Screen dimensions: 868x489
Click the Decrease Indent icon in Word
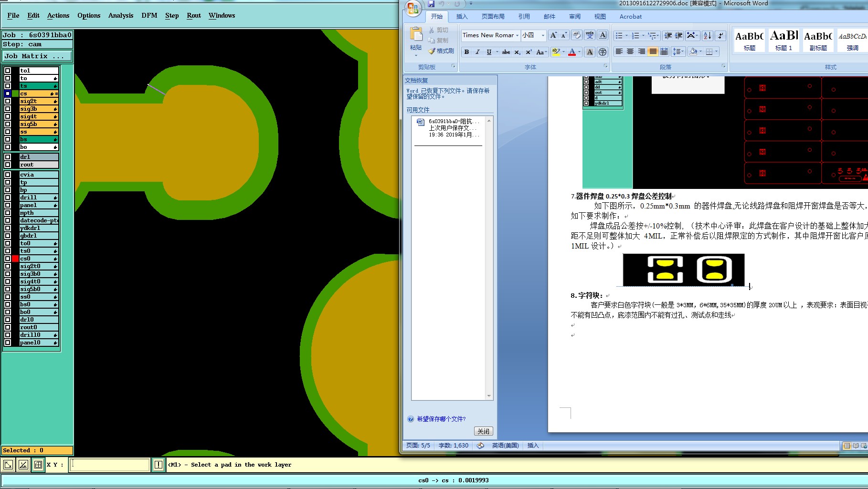coord(668,36)
